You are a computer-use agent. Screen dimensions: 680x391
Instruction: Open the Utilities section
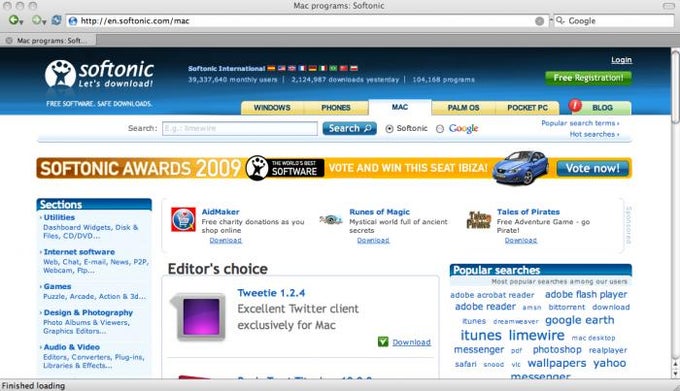coord(59,217)
